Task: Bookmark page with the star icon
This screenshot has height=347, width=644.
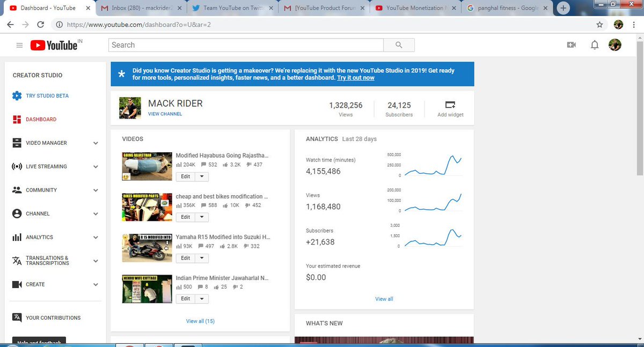Action: pyautogui.click(x=599, y=25)
